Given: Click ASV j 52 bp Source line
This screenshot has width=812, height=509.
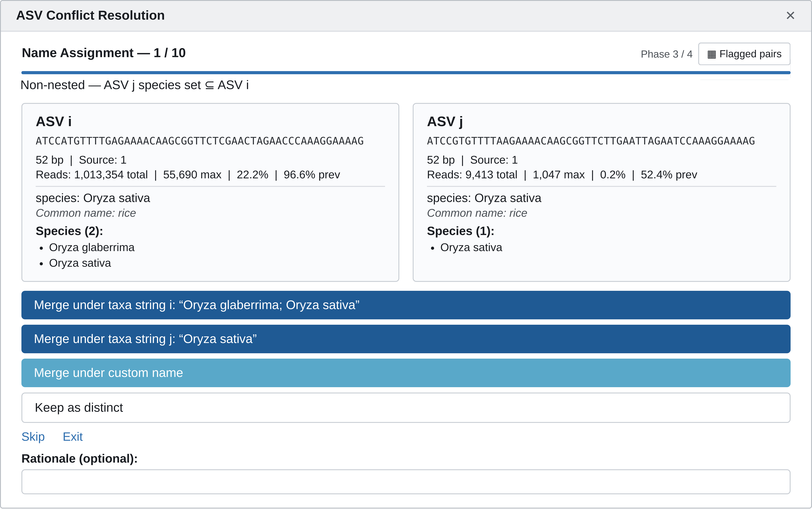Looking at the screenshot, I should click(x=472, y=160).
